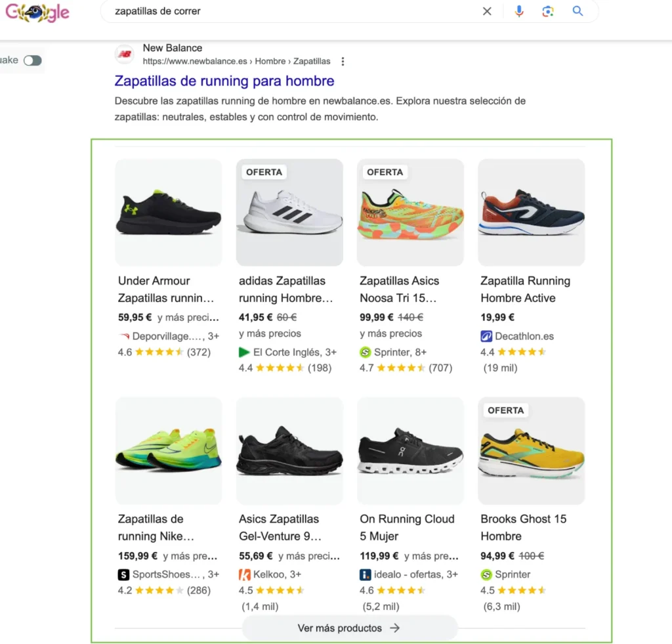672x644 pixels.
Task: Toggle the switch in the left sidebar
Action: (x=33, y=60)
